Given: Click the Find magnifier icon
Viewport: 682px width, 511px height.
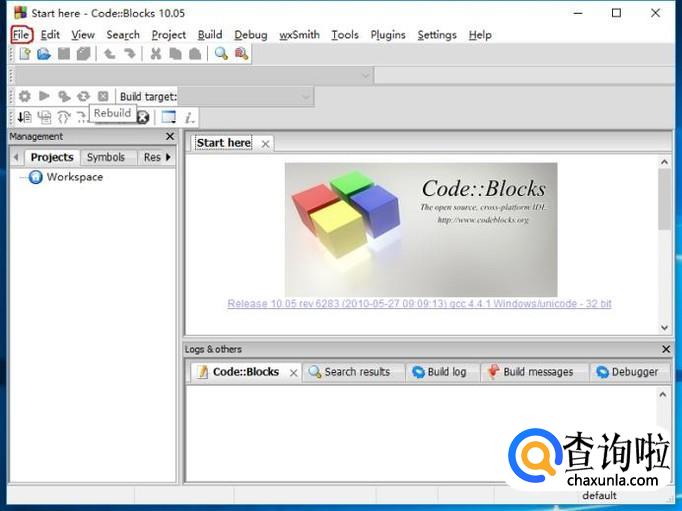Looking at the screenshot, I should [x=221, y=54].
